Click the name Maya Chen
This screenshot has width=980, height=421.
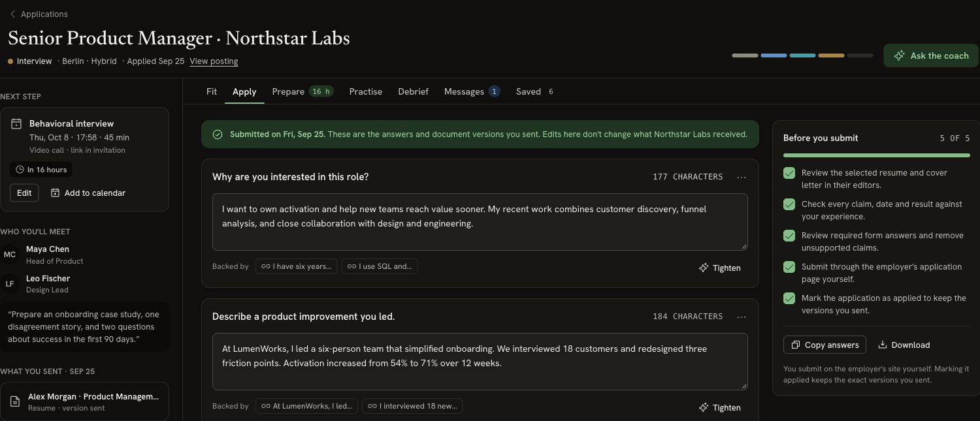click(48, 249)
